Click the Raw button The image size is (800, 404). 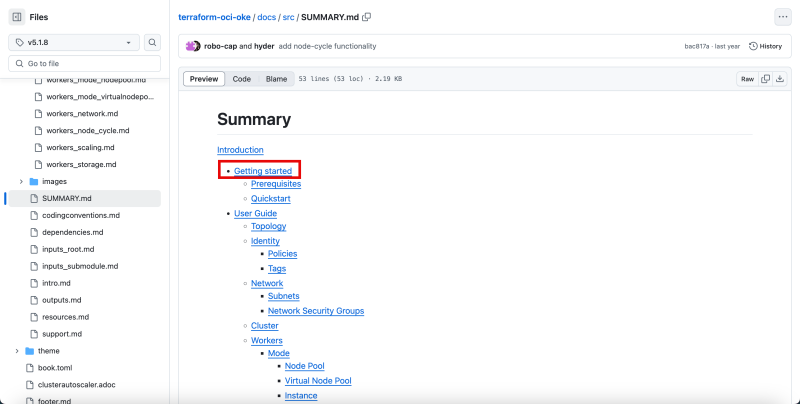click(746, 79)
